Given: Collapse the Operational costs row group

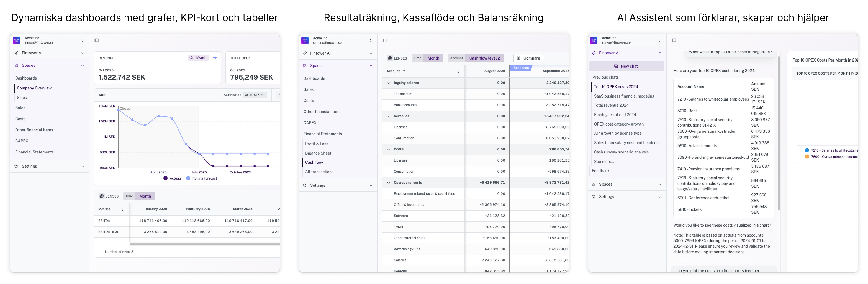Looking at the screenshot, I should [389, 183].
